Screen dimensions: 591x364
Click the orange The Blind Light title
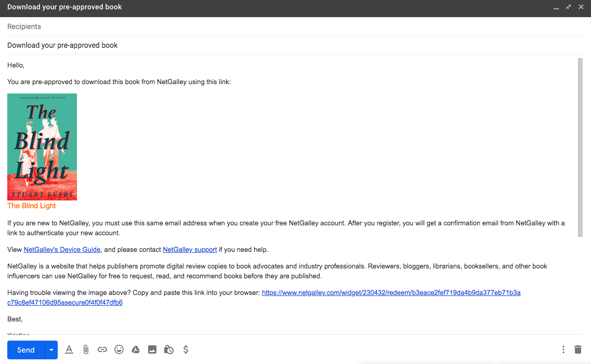click(x=32, y=206)
